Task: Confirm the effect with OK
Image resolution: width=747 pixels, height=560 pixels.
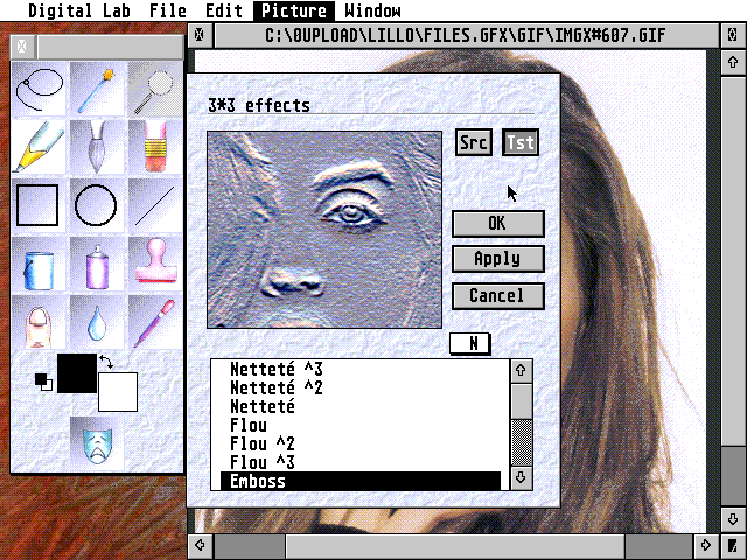Action: point(498,223)
